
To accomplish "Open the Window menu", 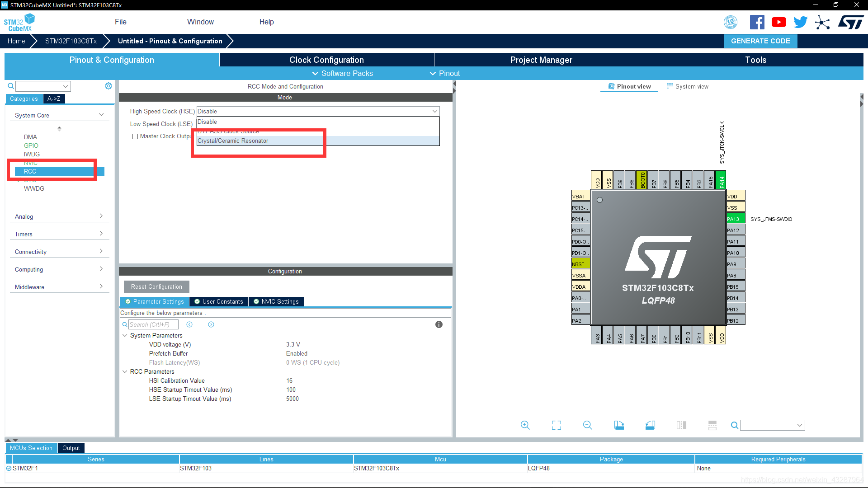I will pyautogui.click(x=200, y=22).
